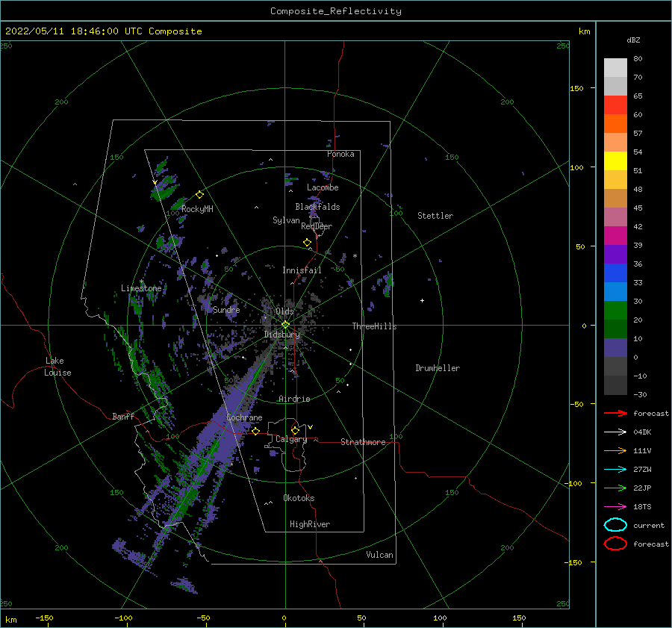Select the orange 60 dBZ swatch
The height and width of the screenshot is (628, 672).
click(x=615, y=123)
